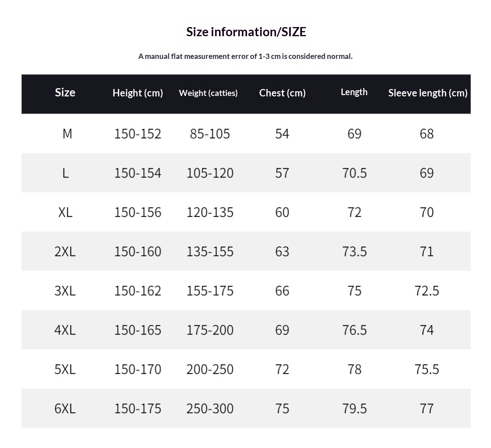Click the Chest (cm) column header
The image size is (491, 448).
click(x=282, y=93)
